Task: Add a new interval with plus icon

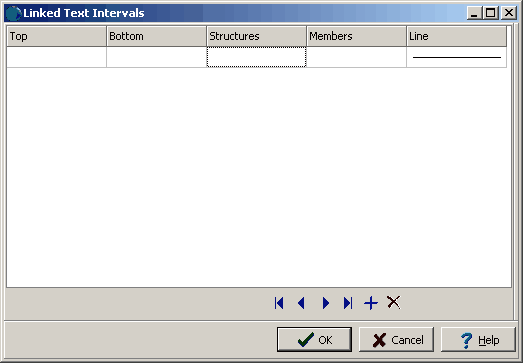Action: click(x=371, y=303)
